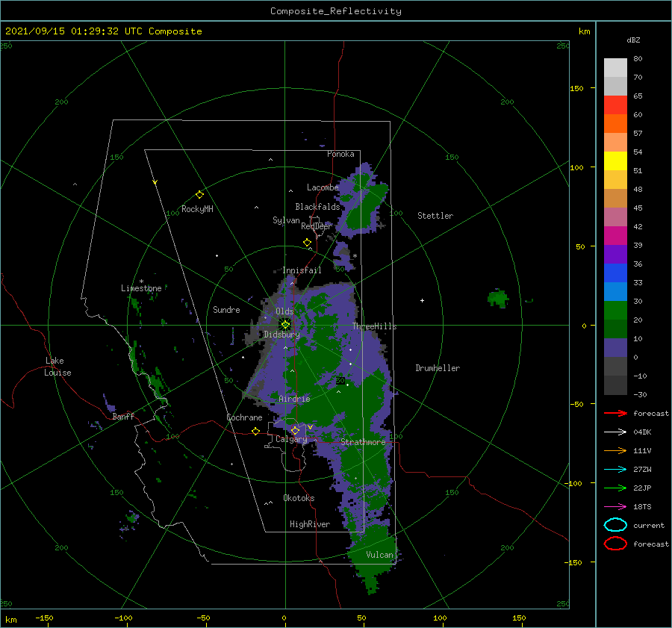Click the dBZ legend heading
The image size is (672, 628).
point(633,40)
